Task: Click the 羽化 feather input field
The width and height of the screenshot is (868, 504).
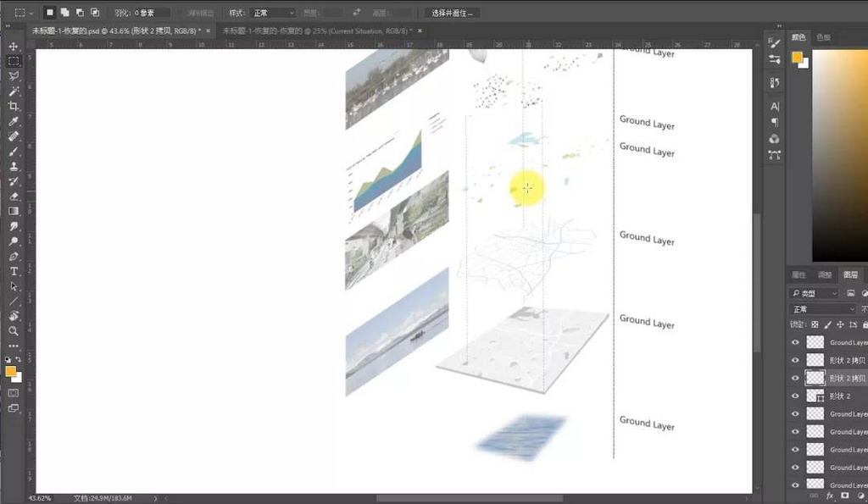Action: [x=151, y=14]
